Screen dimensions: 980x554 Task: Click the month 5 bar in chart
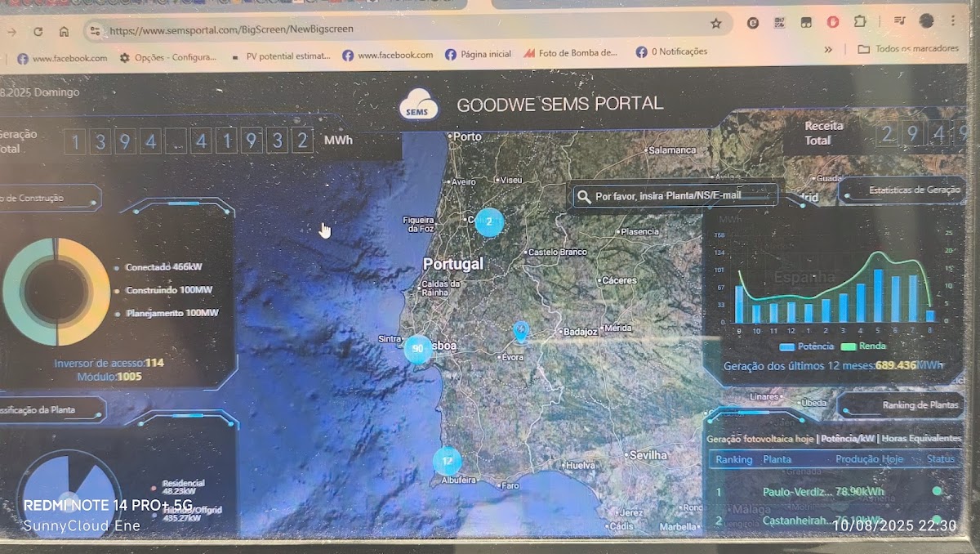pyautogui.click(x=878, y=295)
